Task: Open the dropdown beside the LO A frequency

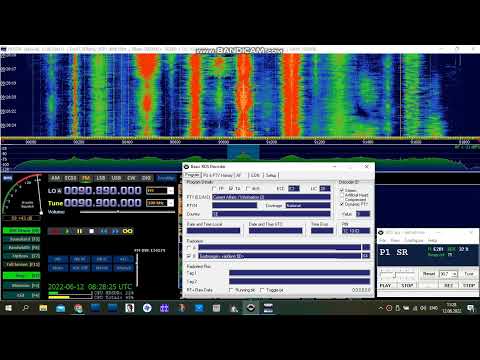Action: coord(170,191)
